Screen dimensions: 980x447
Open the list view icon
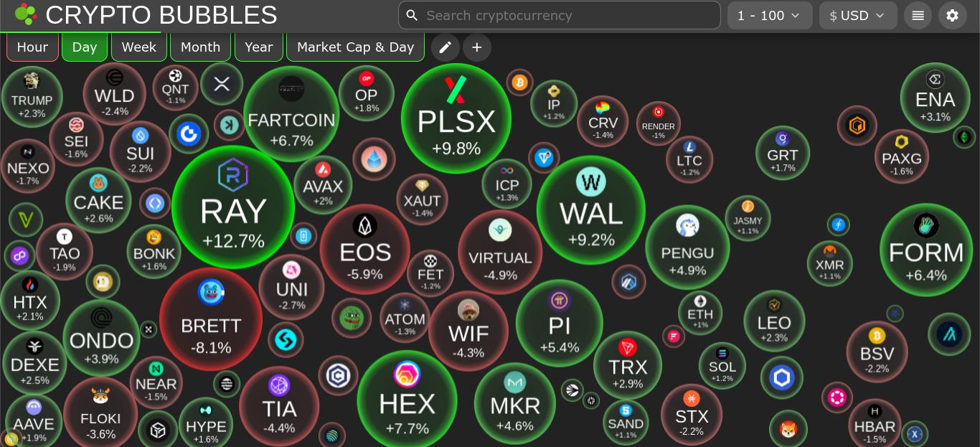point(918,15)
